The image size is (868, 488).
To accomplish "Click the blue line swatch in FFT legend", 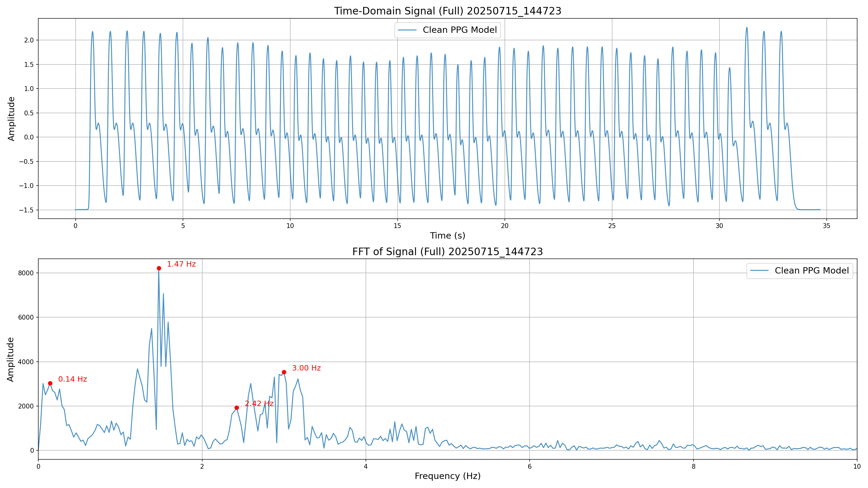I will pos(759,271).
